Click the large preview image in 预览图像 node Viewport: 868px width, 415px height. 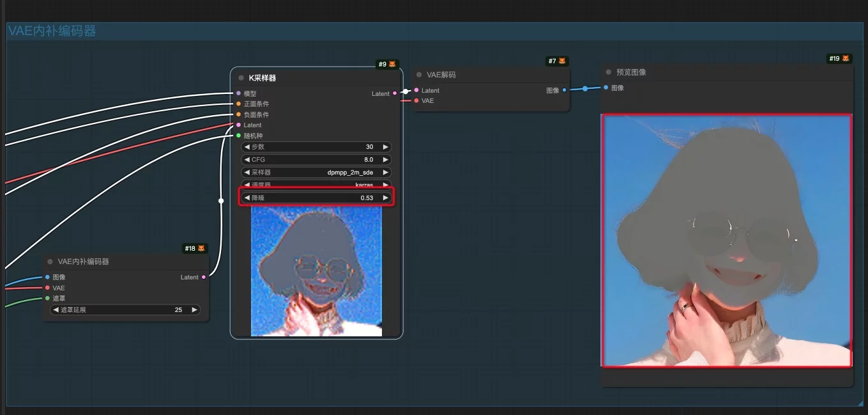point(726,240)
